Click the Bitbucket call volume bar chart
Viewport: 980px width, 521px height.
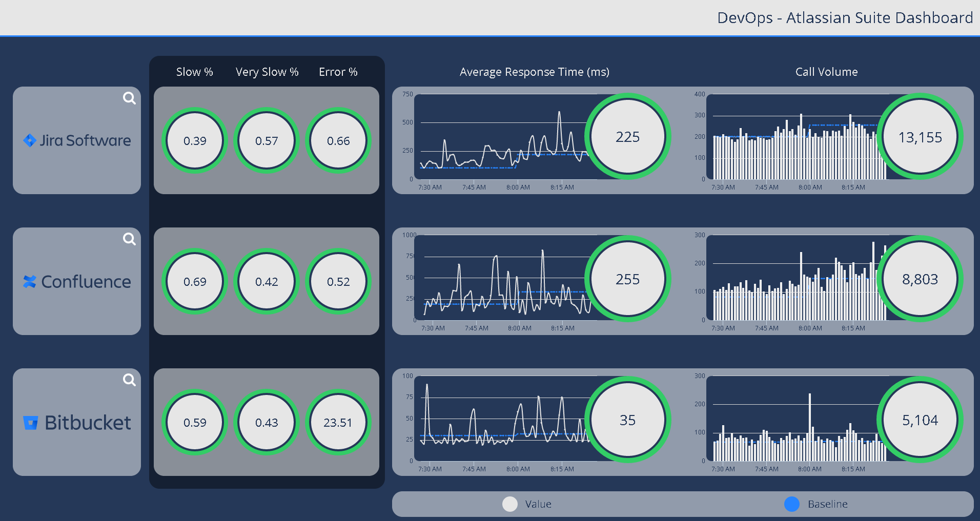coord(794,419)
